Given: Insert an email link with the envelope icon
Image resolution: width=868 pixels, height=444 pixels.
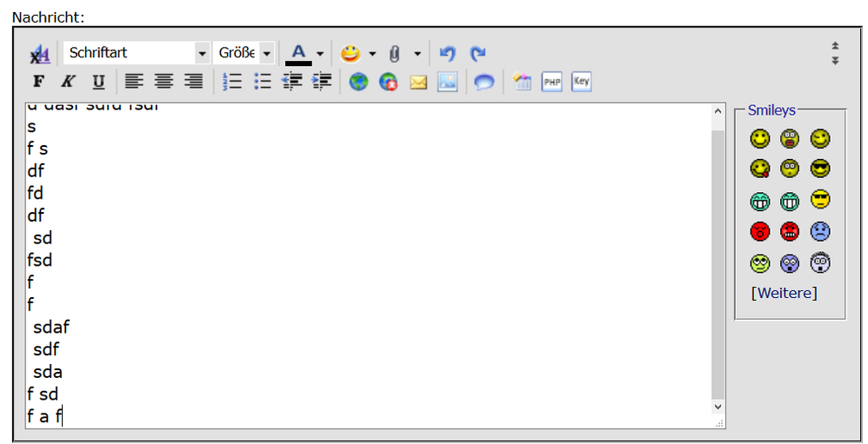Looking at the screenshot, I should click(418, 83).
